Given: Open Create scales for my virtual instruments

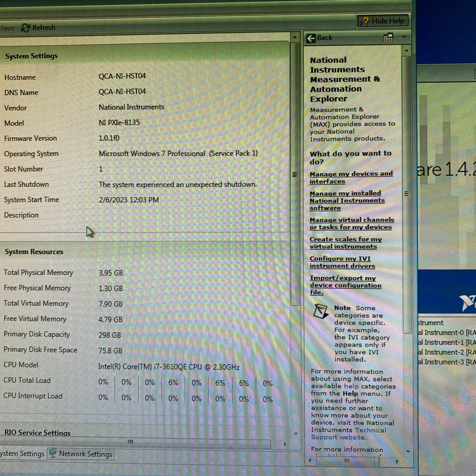Looking at the screenshot, I should coord(343,243).
